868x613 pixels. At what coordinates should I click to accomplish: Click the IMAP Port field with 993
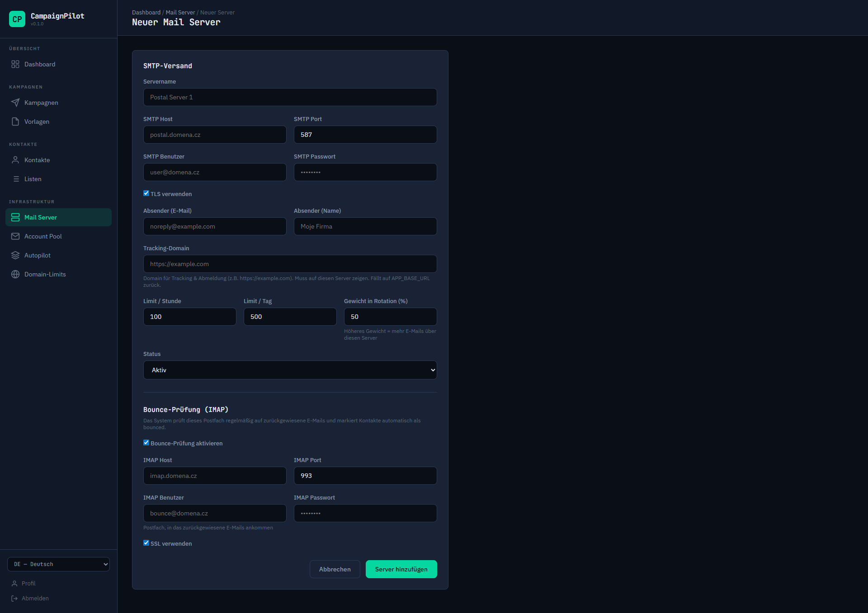pyautogui.click(x=365, y=476)
